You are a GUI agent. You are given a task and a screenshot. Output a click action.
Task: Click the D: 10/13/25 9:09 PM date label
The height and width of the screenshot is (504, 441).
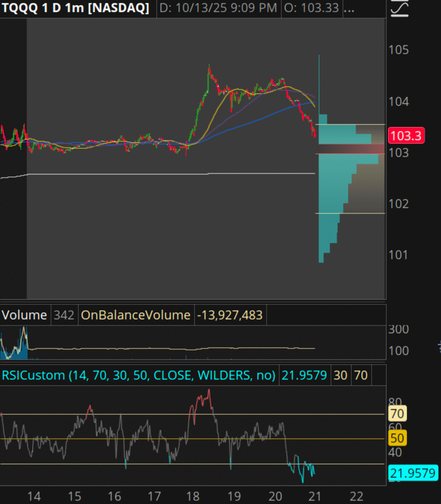(x=218, y=8)
